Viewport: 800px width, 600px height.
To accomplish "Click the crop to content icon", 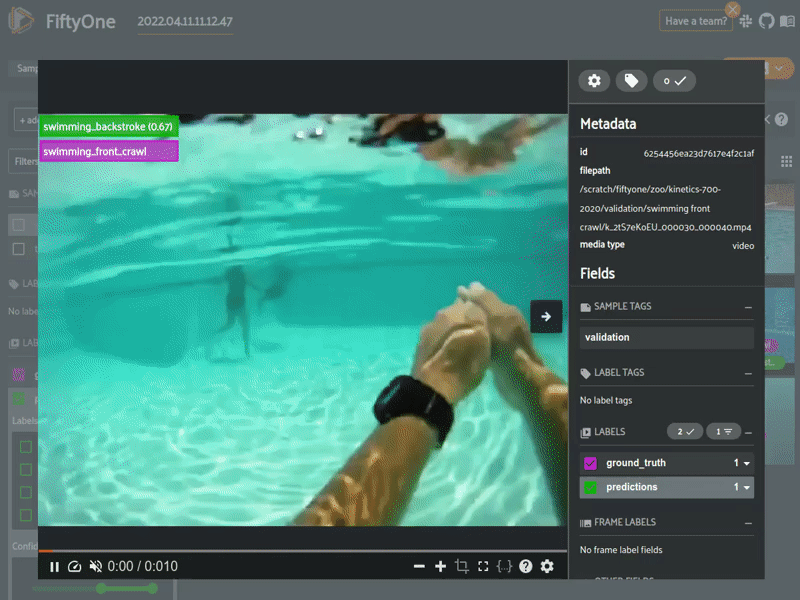I will point(462,566).
